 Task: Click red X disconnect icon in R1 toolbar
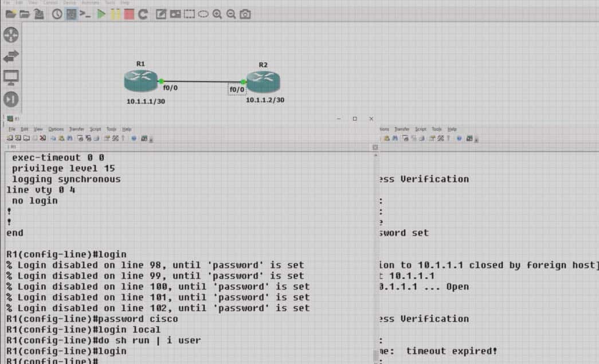coord(43,138)
